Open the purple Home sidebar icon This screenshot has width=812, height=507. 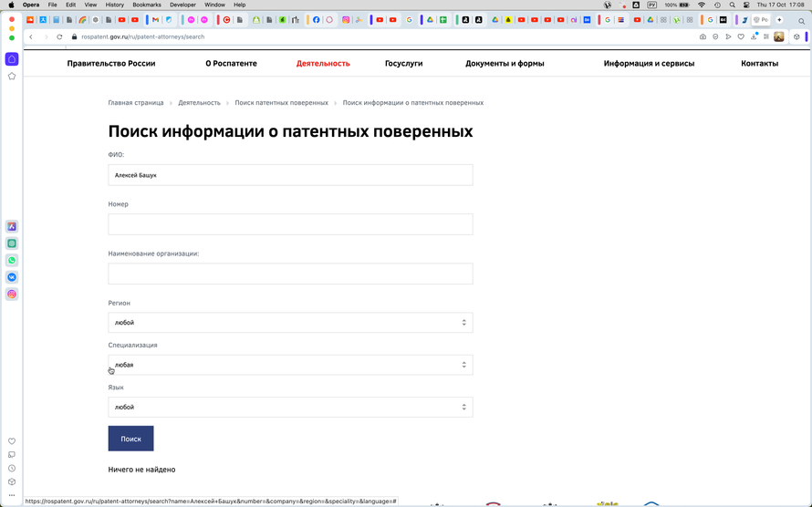coord(12,59)
